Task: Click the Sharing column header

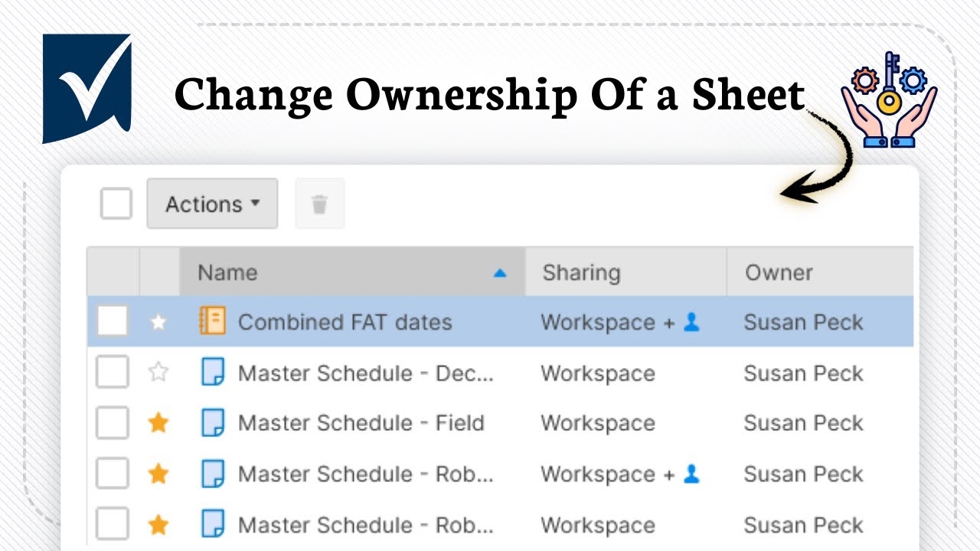Action: tap(626, 272)
